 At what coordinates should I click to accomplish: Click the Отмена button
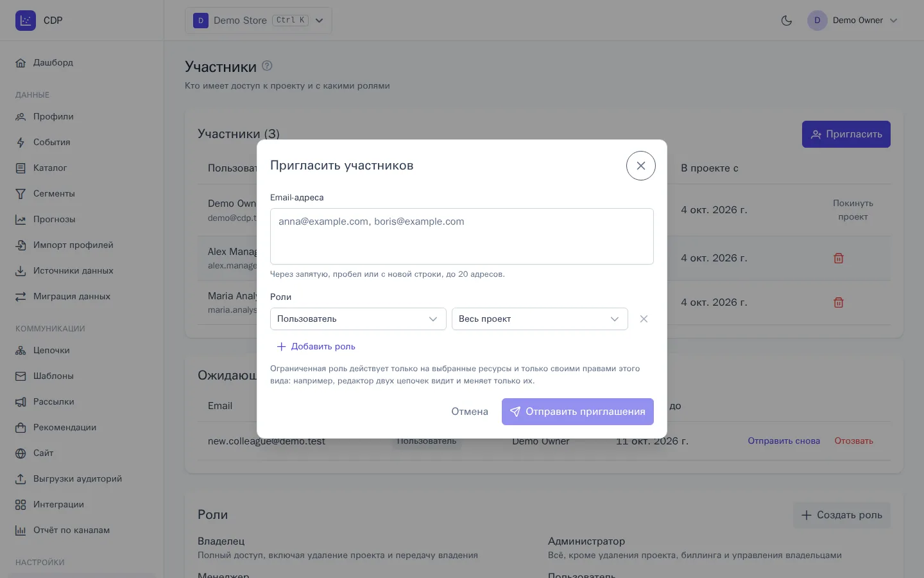[x=470, y=412]
